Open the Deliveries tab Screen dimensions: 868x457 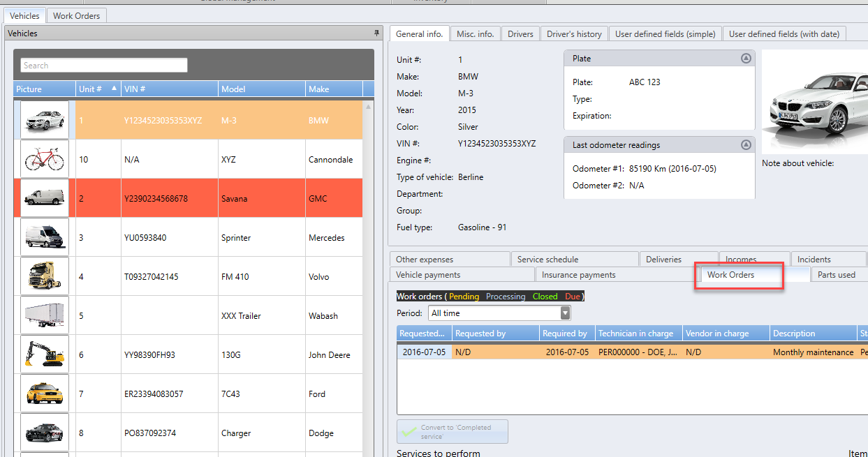679,259
